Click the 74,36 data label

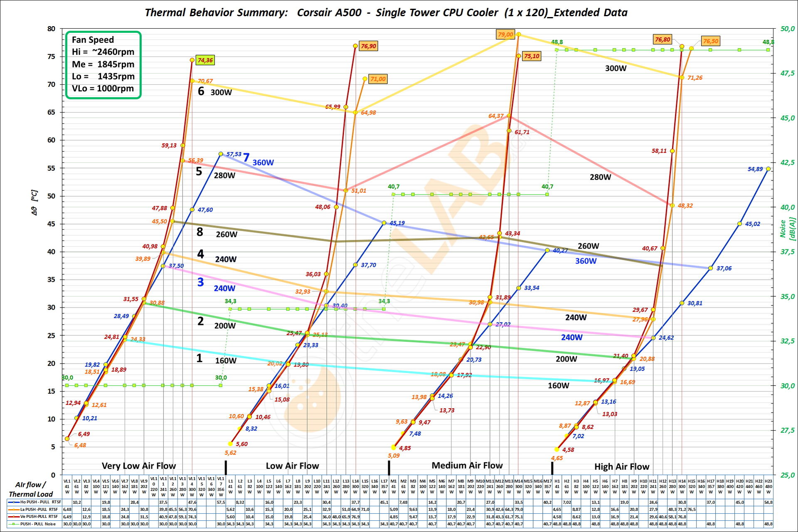205,60
